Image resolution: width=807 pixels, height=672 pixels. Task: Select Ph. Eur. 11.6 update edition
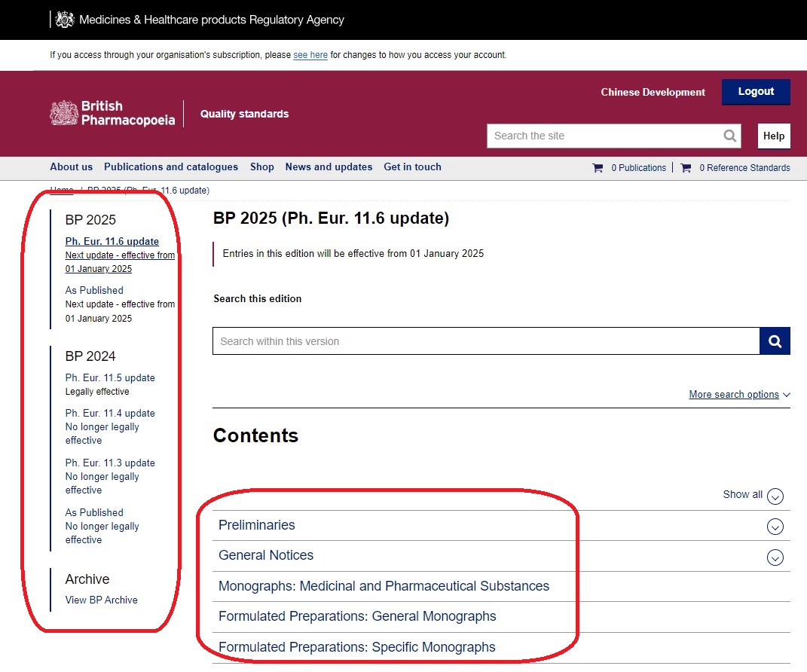(112, 241)
